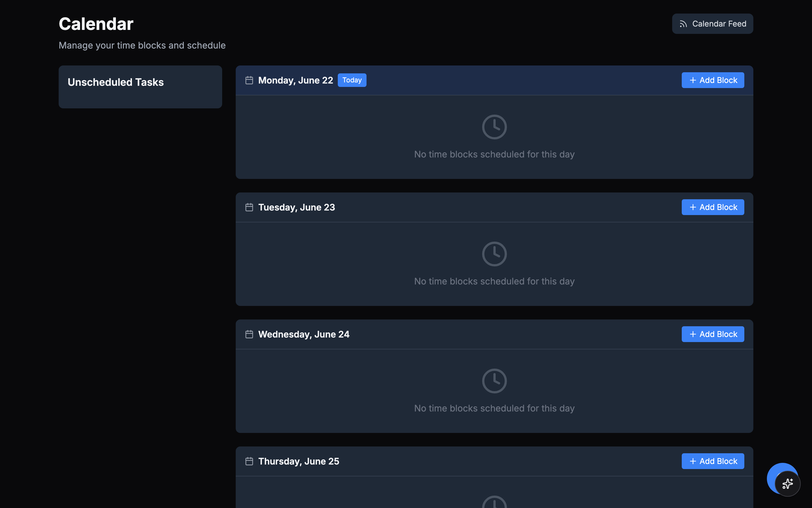Click the Calendar page title
The width and height of the screenshot is (812, 508).
click(96, 24)
